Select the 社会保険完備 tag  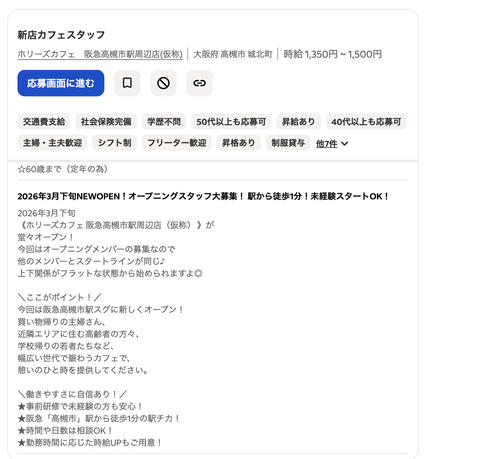[x=106, y=122]
